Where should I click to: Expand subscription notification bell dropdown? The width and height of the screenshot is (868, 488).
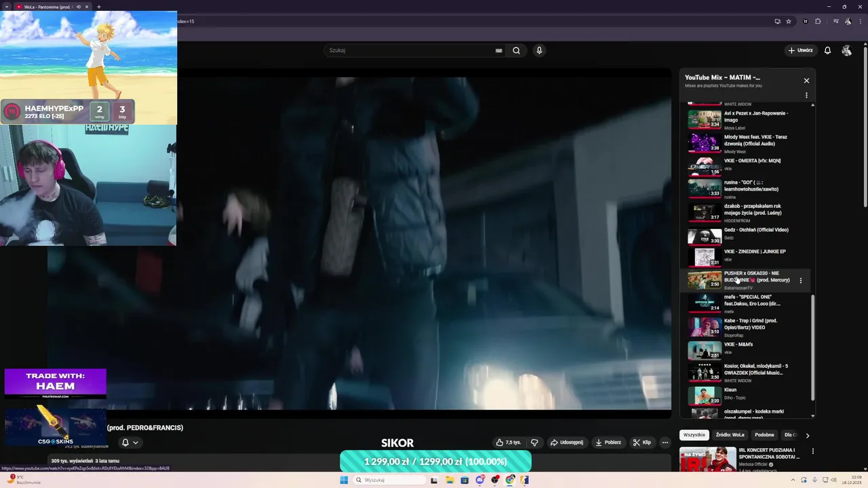coord(130,443)
